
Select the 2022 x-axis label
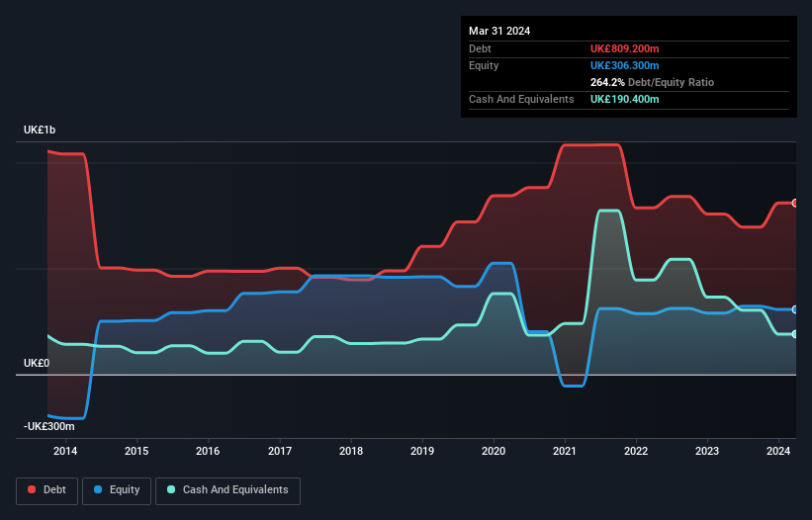(x=636, y=451)
